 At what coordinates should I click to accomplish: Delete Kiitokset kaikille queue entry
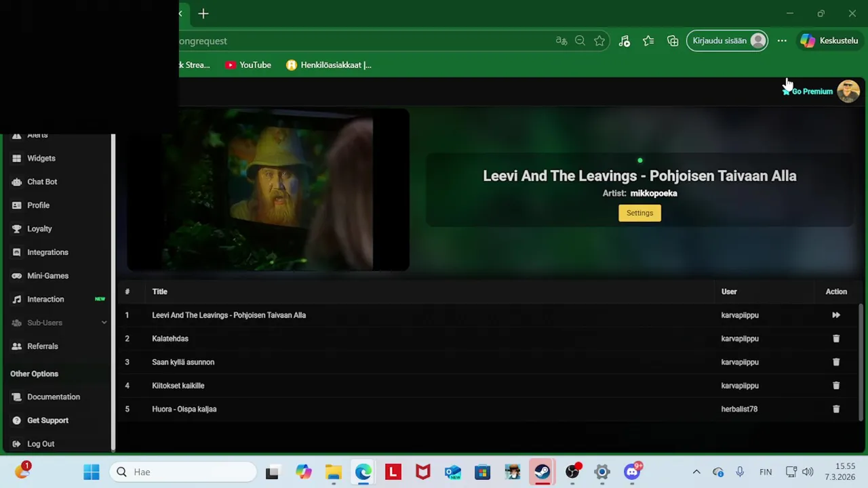[x=836, y=386]
